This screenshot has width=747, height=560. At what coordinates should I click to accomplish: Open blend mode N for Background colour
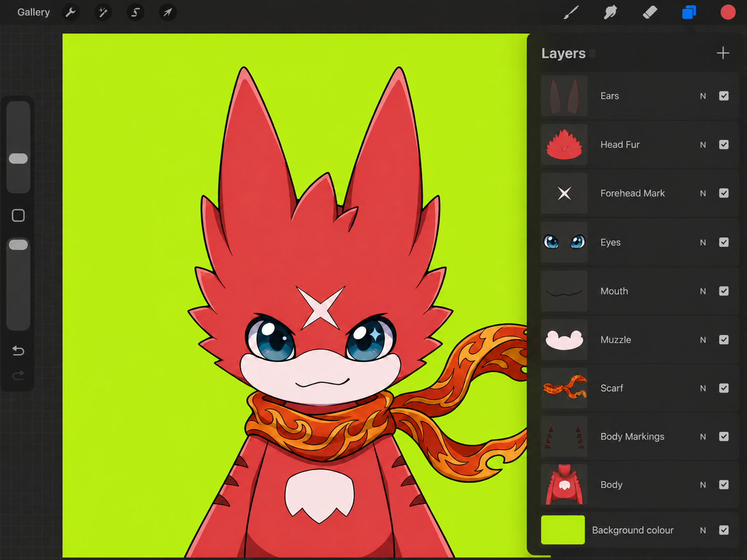click(703, 530)
